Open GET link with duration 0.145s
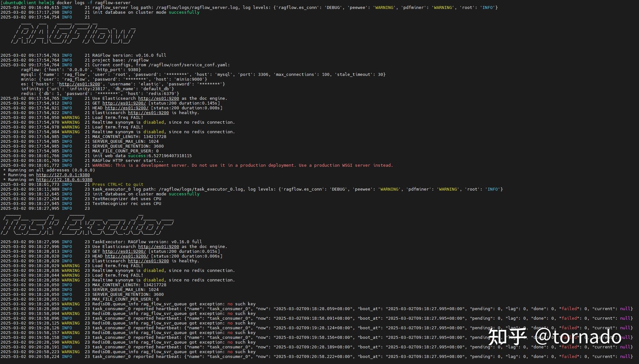This screenshot has width=639, height=364. click(x=124, y=103)
